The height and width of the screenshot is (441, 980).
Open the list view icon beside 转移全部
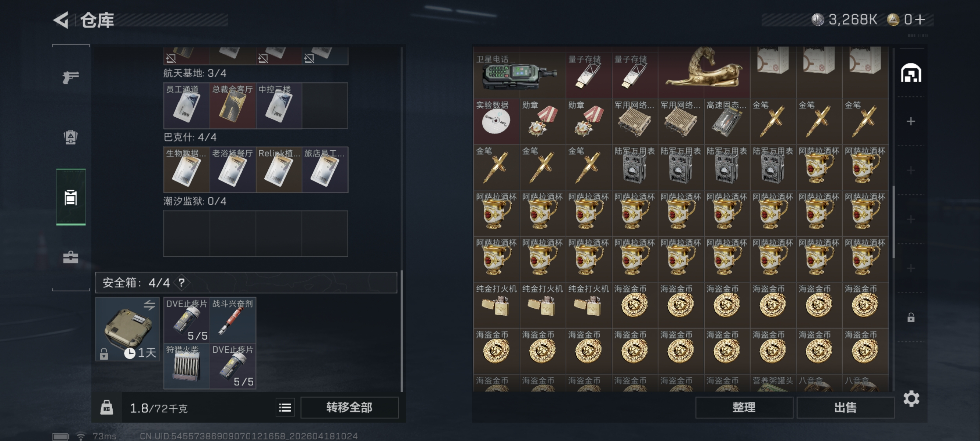[285, 408]
